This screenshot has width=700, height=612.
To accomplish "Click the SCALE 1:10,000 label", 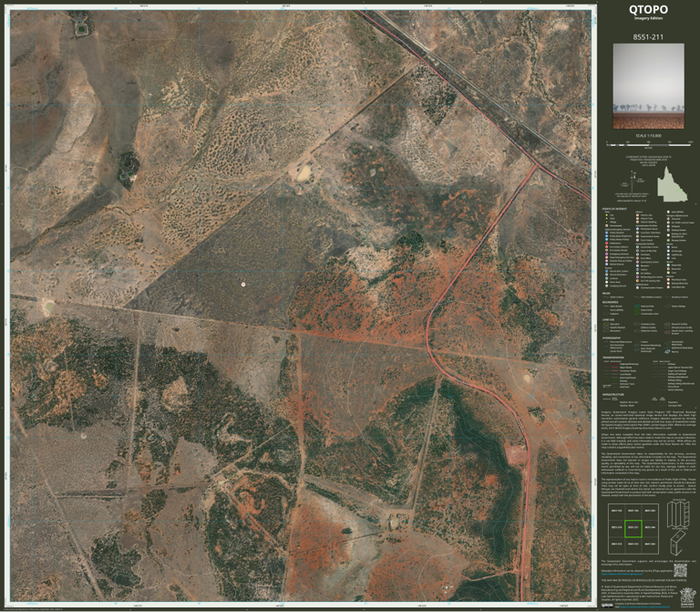I will click(648, 136).
